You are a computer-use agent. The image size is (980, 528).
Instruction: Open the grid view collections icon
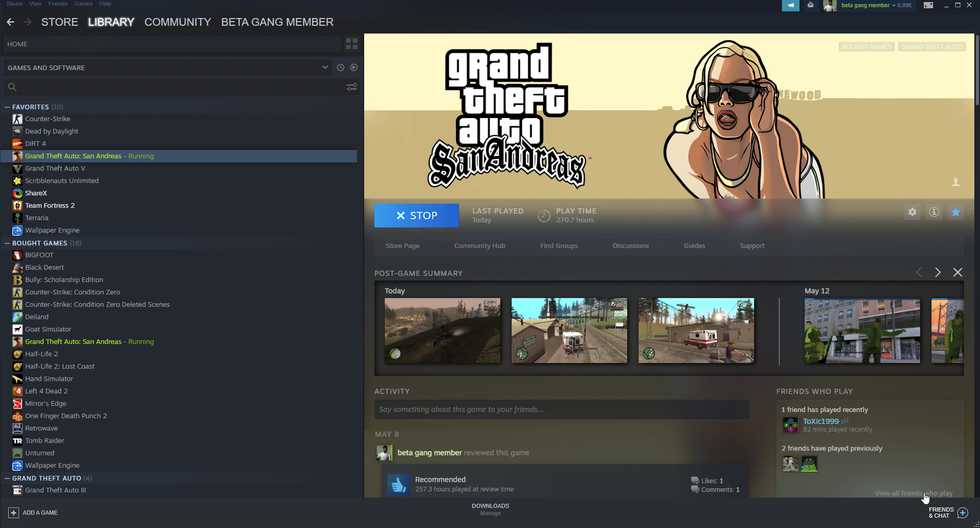coord(352,44)
